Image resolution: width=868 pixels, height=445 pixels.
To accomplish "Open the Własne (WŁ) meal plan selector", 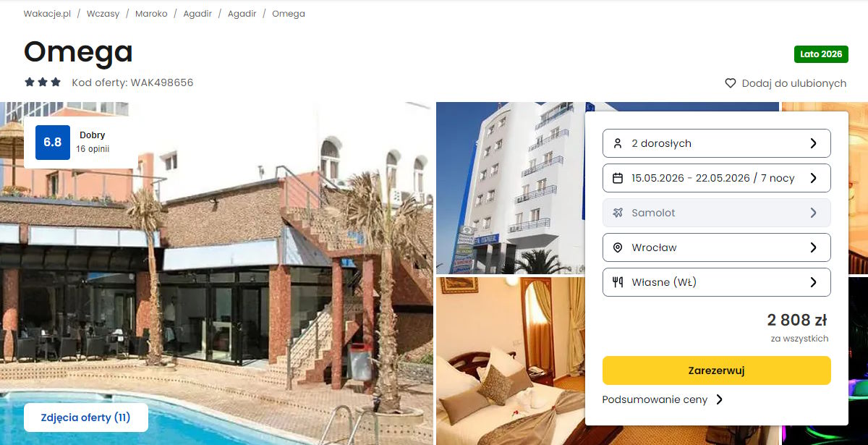I will coord(716,282).
